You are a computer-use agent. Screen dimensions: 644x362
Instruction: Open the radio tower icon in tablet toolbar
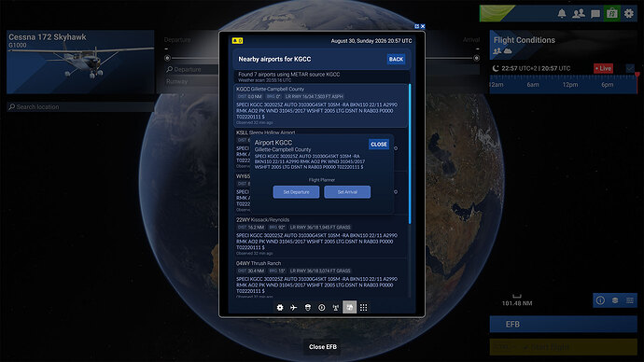336,307
